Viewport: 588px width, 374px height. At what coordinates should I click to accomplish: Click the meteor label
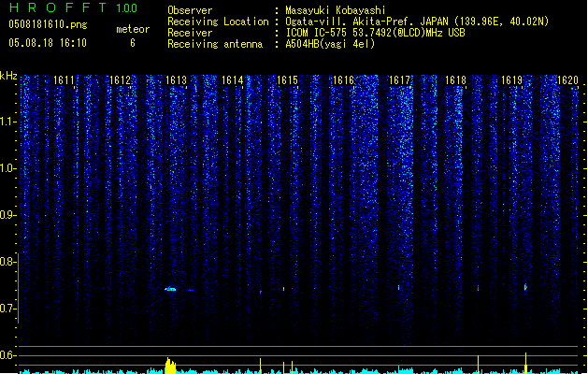[x=133, y=29]
